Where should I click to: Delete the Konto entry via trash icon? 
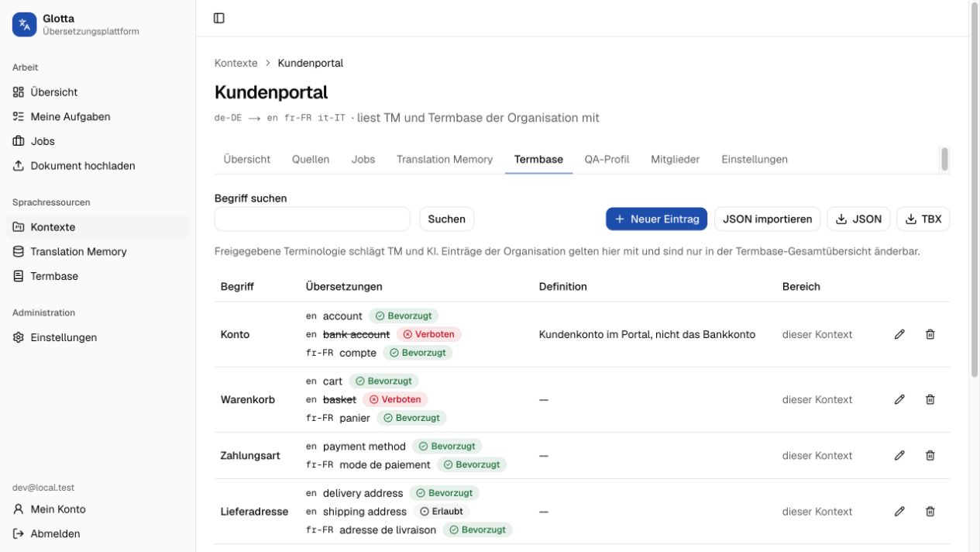(930, 334)
